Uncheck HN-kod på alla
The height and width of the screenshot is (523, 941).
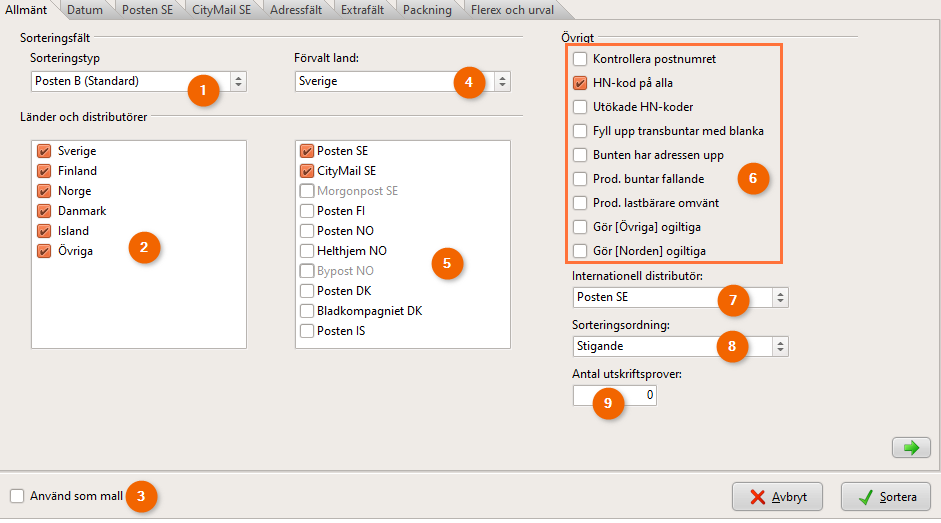point(580,84)
